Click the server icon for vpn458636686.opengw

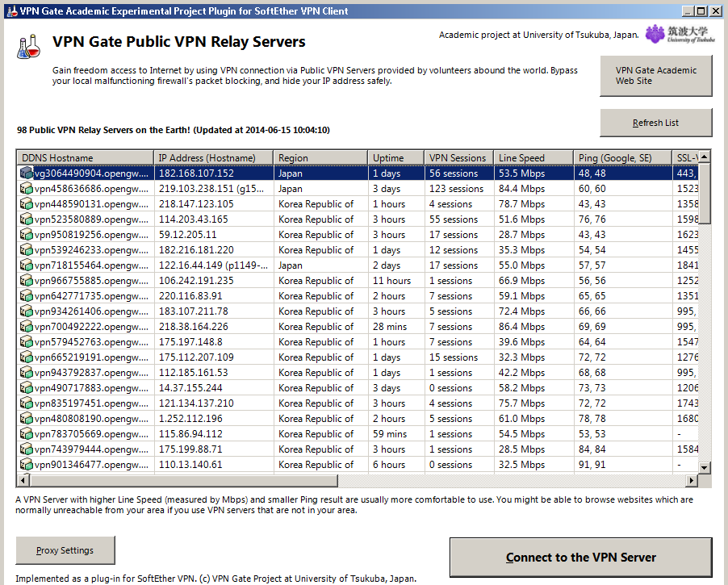coord(27,189)
